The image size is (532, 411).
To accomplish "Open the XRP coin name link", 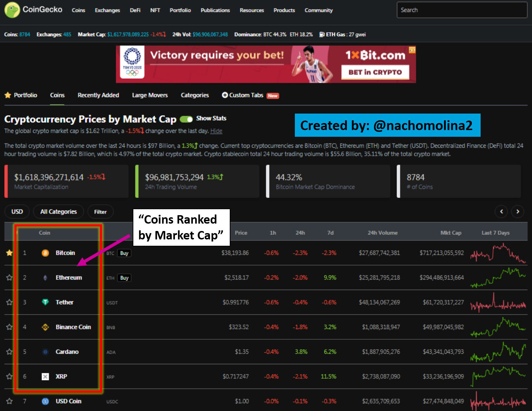I will pos(61,377).
